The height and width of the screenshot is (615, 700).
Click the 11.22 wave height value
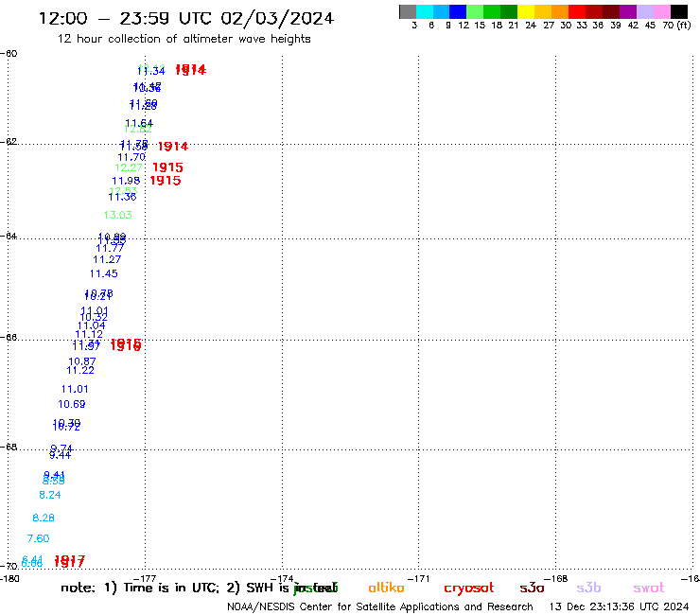(x=80, y=370)
